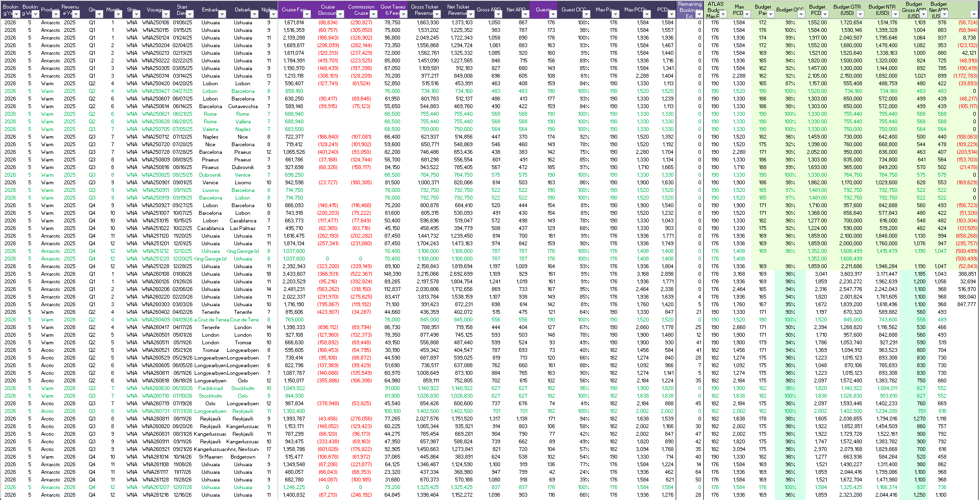This screenshot has width=980, height=500.
Task: Open the Cruise Fare filter dropdown
Action: coord(307,14)
